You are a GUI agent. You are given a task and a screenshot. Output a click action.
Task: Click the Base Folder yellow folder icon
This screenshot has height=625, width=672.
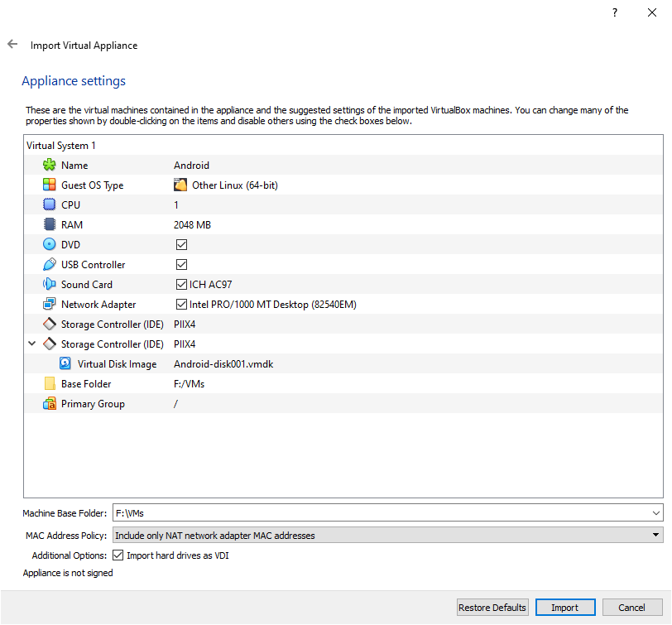(50, 383)
